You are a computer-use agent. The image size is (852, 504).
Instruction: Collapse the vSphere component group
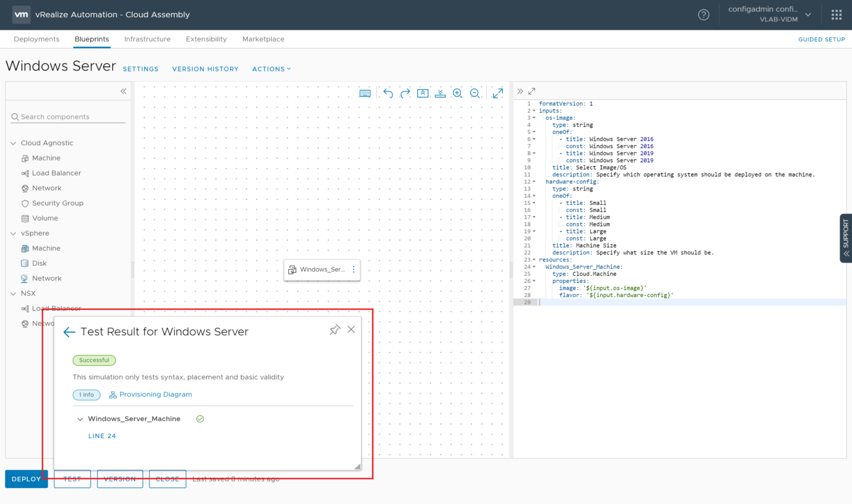[14, 233]
